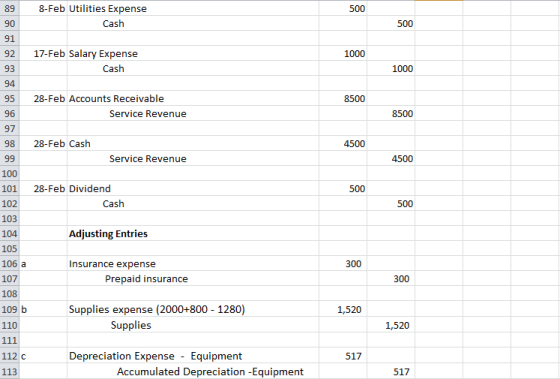Image resolution: width=560 pixels, height=379 pixels.
Task: Select debit 500 in row 101
Action: (x=343, y=188)
